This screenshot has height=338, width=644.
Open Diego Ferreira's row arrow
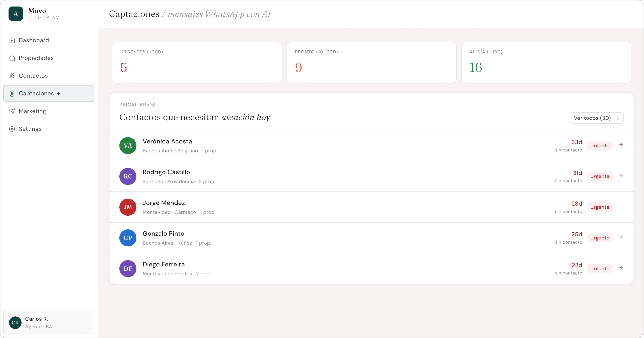click(x=621, y=268)
